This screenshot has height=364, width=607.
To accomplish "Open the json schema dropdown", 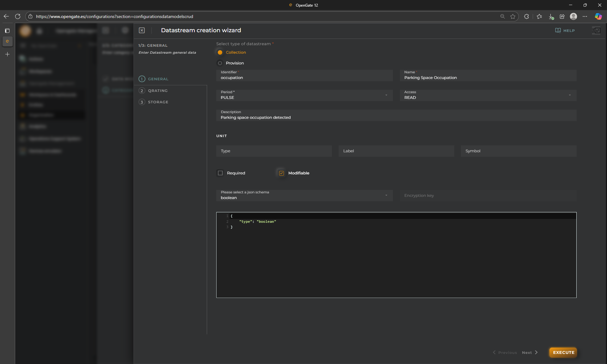I will [304, 195].
